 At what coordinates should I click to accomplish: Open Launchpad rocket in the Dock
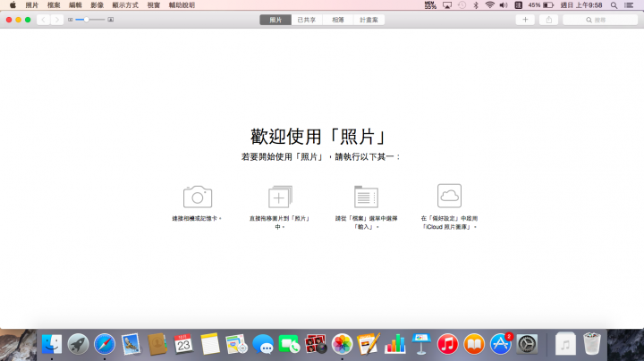pos(78,344)
